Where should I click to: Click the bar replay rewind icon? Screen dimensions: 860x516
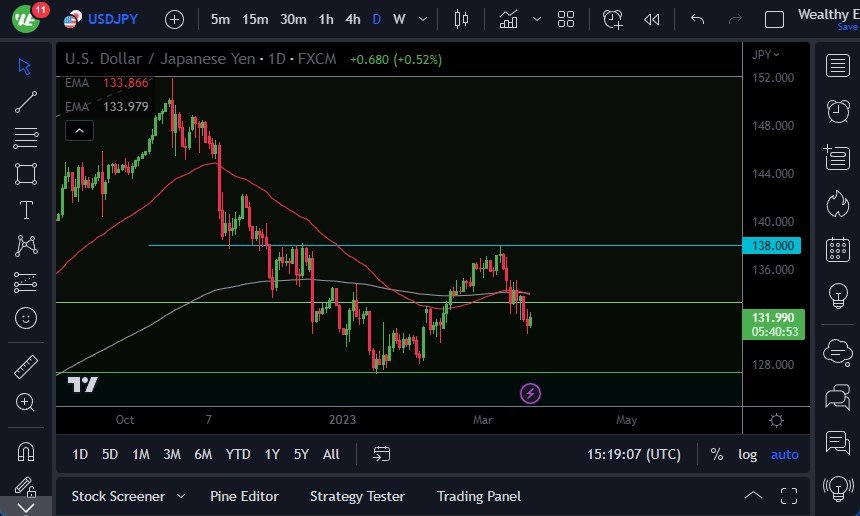point(652,19)
